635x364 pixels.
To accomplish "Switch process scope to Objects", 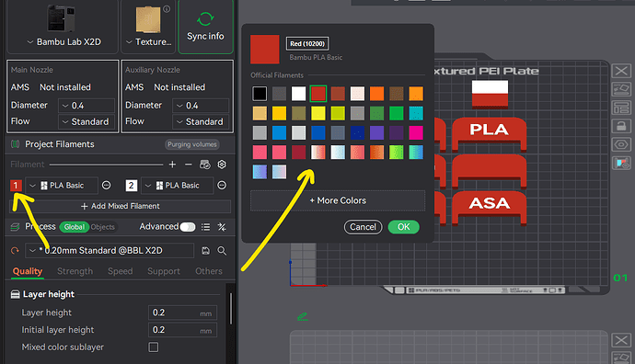I will click(102, 227).
